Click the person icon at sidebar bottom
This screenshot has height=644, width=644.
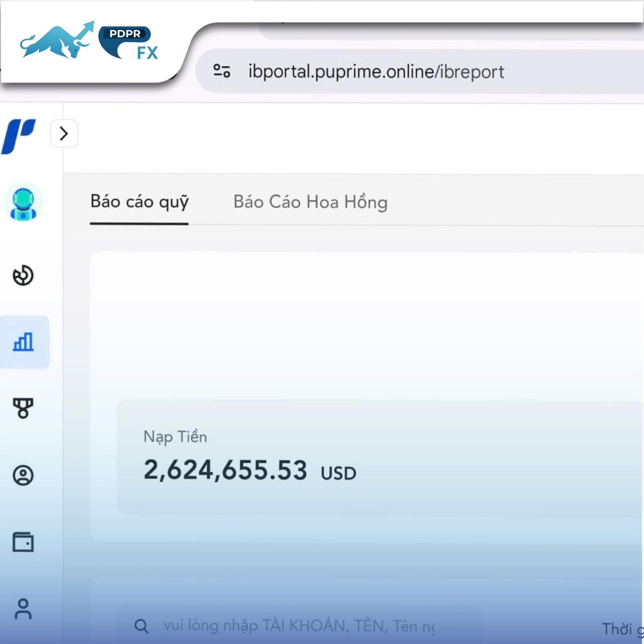(x=23, y=609)
